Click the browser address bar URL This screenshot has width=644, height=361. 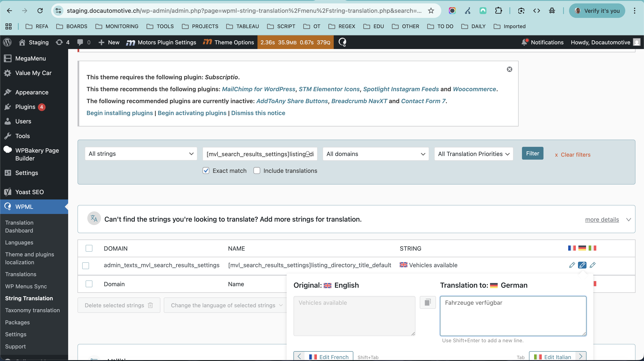[x=244, y=10]
